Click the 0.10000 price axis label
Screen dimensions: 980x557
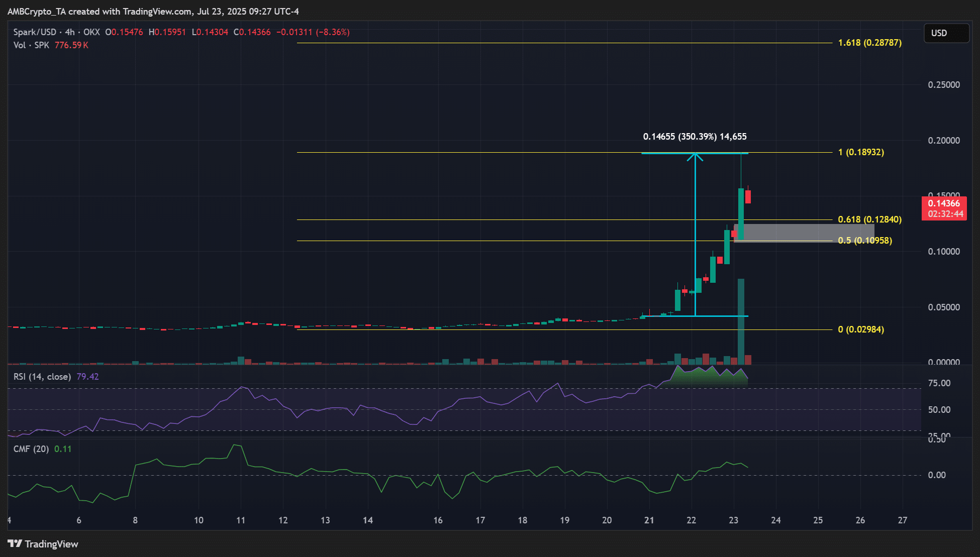pyautogui.click(x=944, y=252)
